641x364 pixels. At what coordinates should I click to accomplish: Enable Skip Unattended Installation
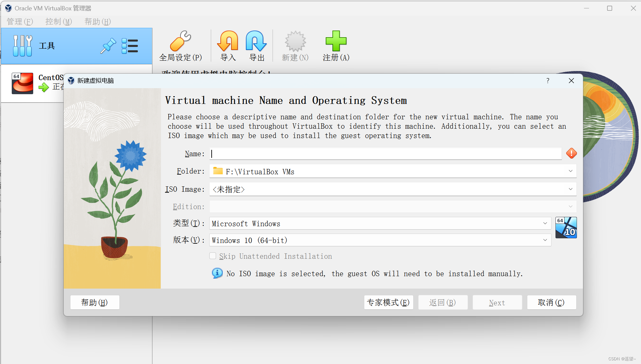point(213,256)
